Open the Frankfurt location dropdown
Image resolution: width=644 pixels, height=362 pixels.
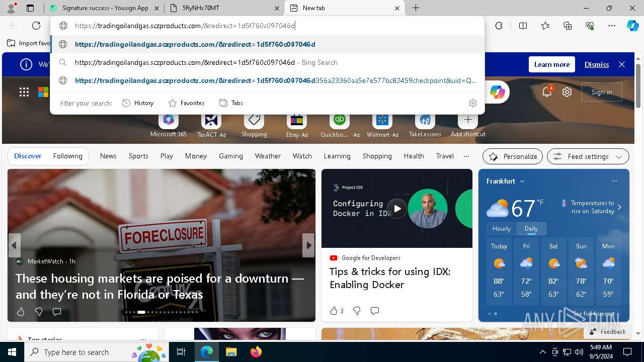(522, 181)
